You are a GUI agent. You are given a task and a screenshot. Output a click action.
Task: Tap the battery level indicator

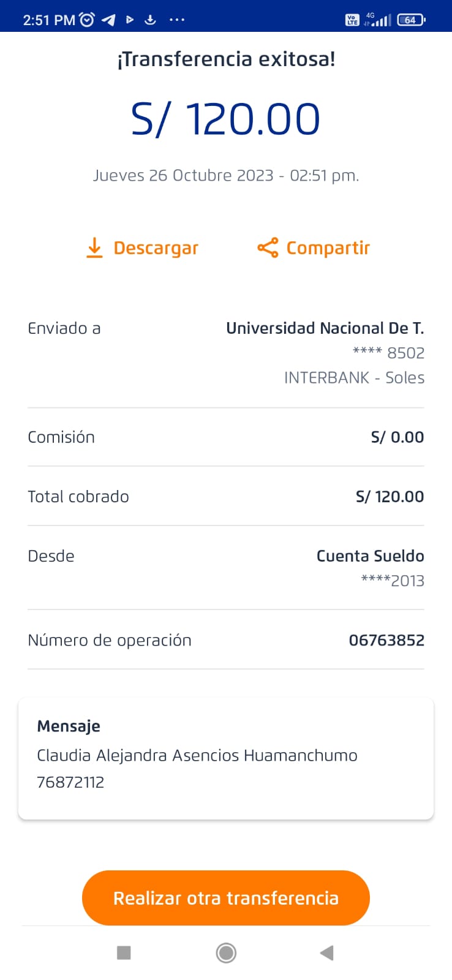pyautogui.click(x=411, y=20)
